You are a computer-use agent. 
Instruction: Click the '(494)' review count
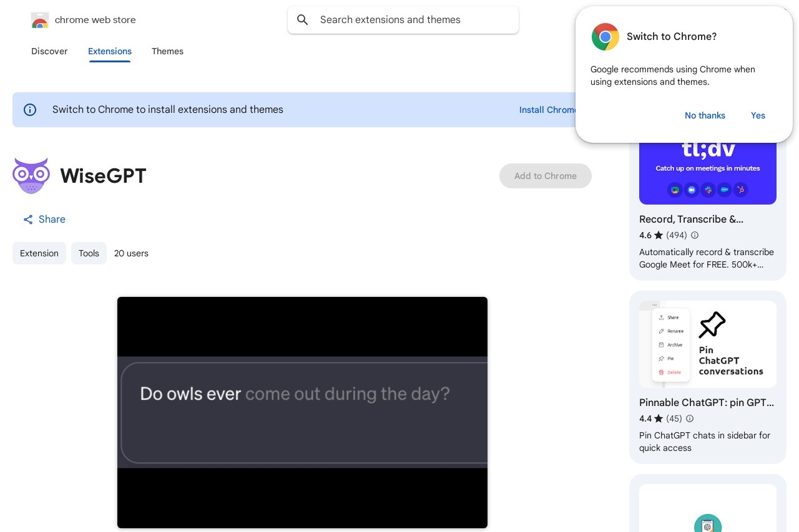(677, 235)
